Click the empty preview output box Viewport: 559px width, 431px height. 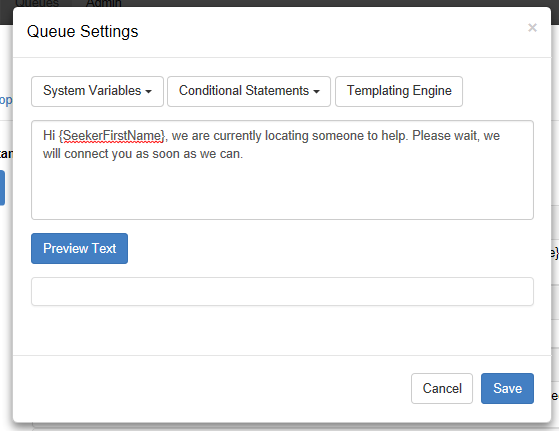point(282,292)
